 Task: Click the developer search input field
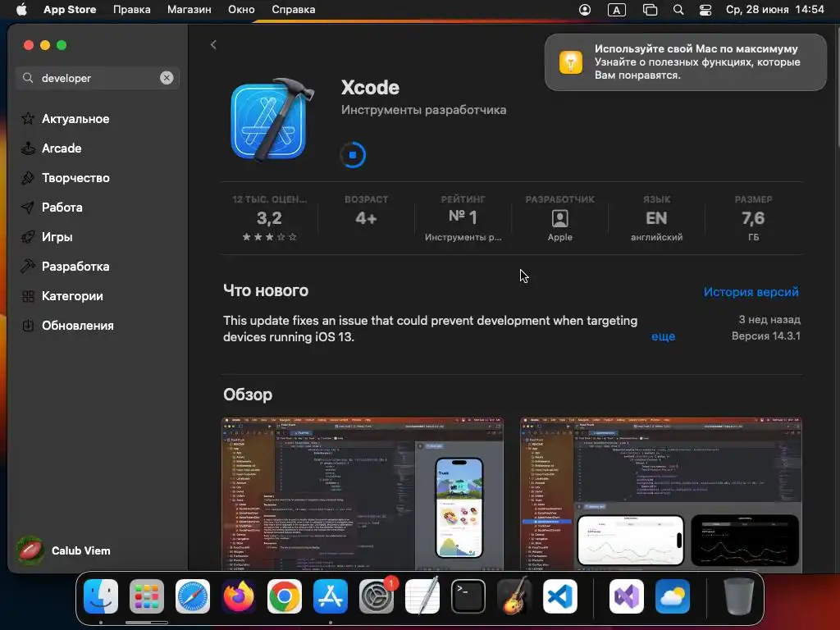tap(98, 78)
